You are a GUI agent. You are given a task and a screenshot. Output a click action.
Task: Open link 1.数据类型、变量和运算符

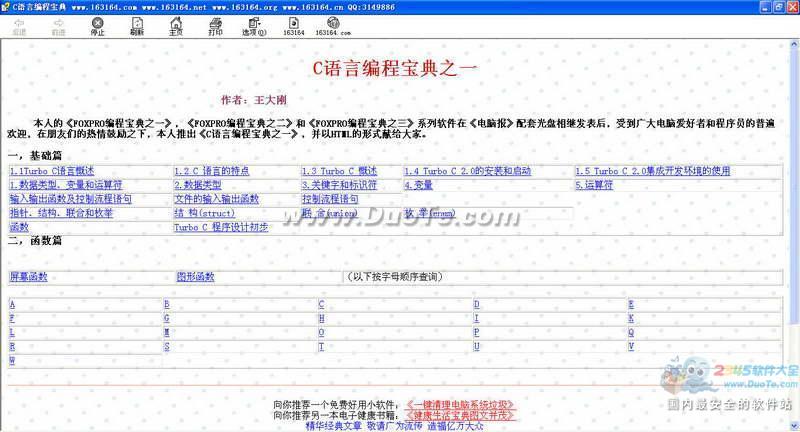(66, 185)
